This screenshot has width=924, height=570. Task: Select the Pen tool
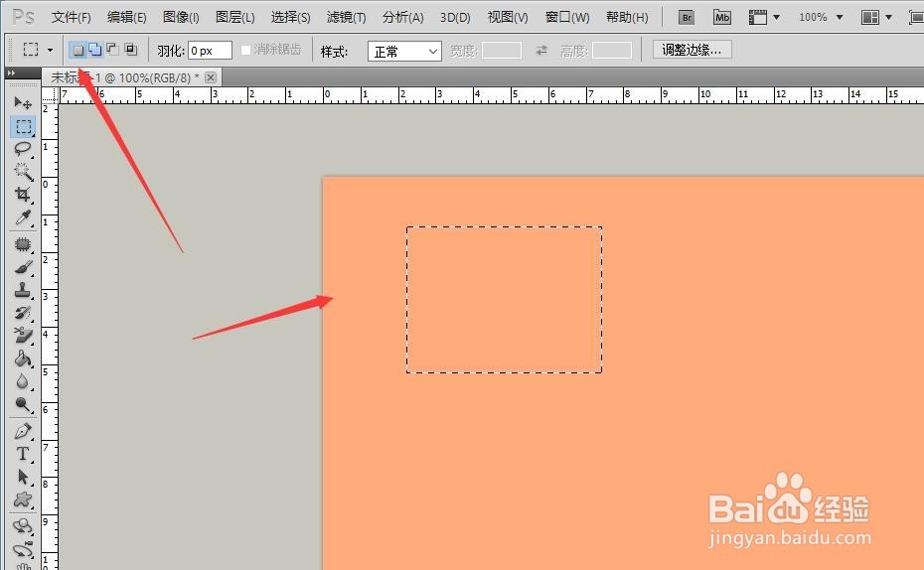click(23, 431)
